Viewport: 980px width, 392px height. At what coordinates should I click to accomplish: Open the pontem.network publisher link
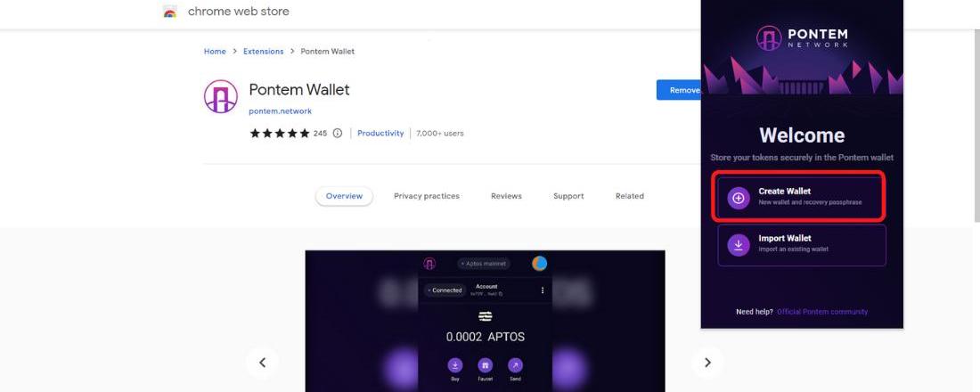[280, 111]
